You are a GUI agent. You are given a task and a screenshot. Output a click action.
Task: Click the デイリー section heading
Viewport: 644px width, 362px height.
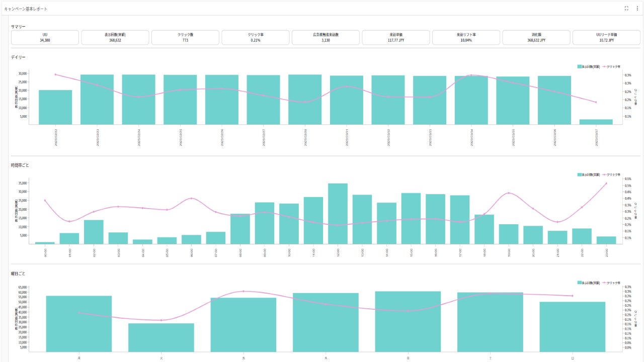[x=18, y=57]
